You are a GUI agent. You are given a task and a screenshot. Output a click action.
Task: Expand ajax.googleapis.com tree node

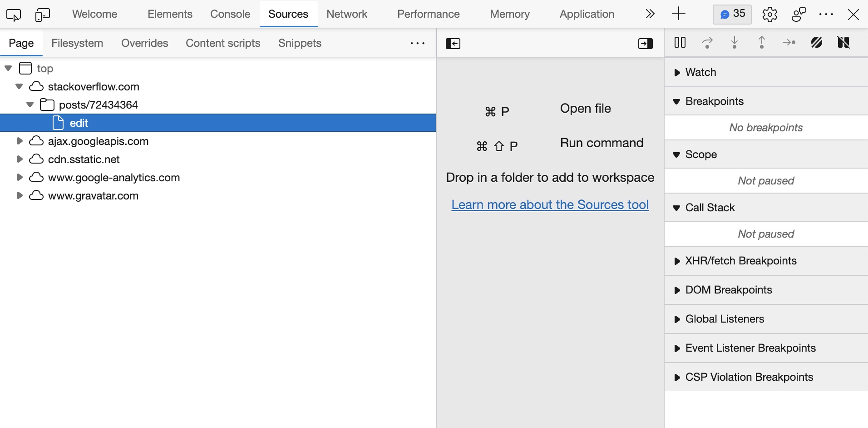click(20, 141)
